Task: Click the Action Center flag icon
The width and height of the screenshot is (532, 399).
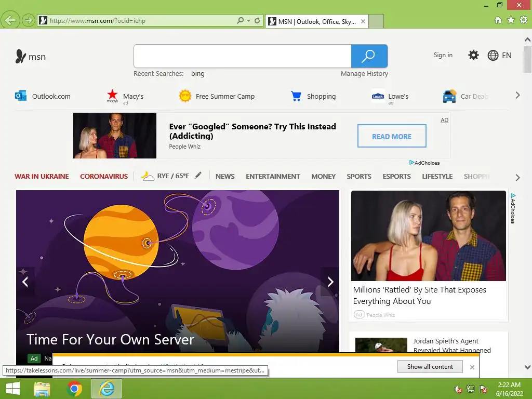Action: coord(483,389)
